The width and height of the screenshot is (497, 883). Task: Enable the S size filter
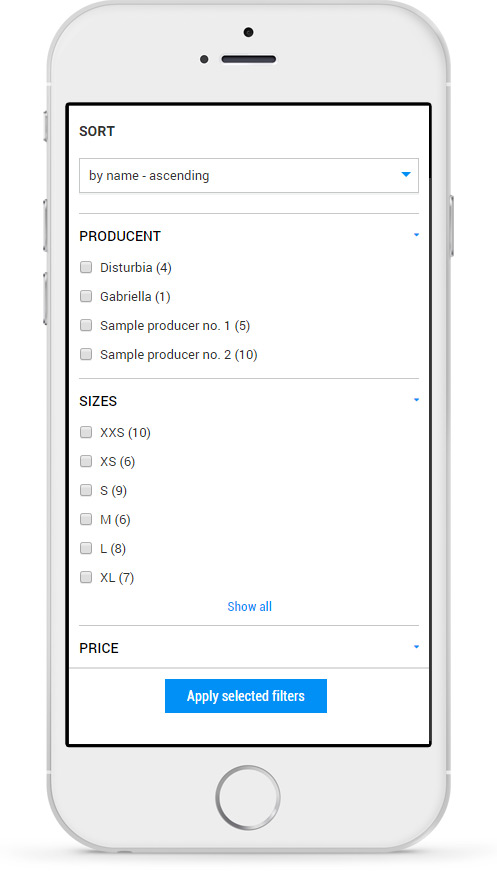[86, 490]
